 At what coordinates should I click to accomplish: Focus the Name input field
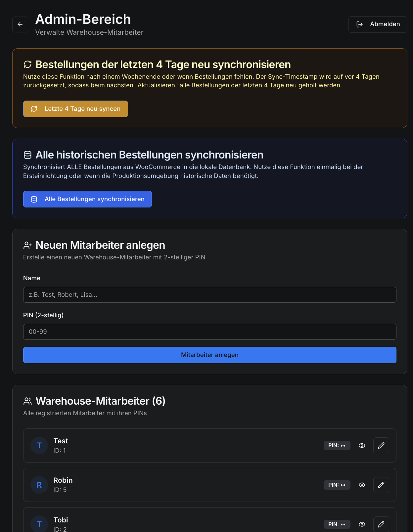coord(209,295)
